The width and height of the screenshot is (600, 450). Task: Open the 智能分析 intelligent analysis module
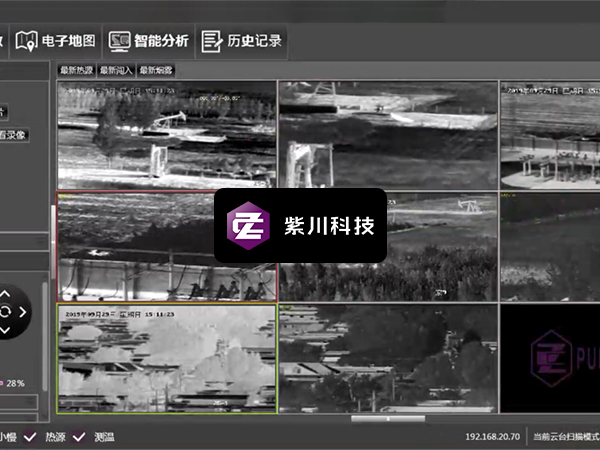149,41
